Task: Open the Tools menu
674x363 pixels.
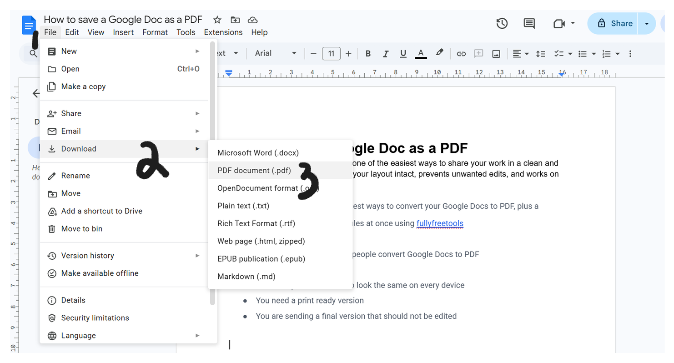Action: coord(186,32)
